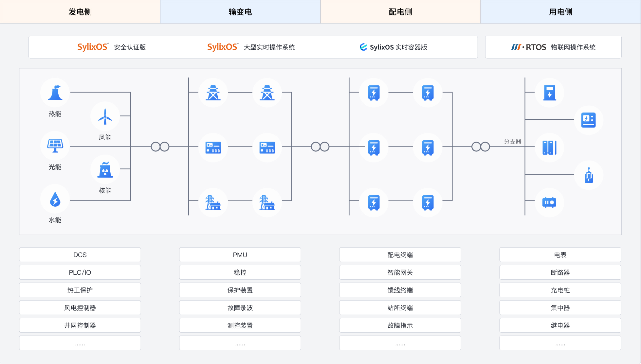Viewport: 641px width, 364px height.
Task: Switch to the 输变电 tab
Action: 240,12
